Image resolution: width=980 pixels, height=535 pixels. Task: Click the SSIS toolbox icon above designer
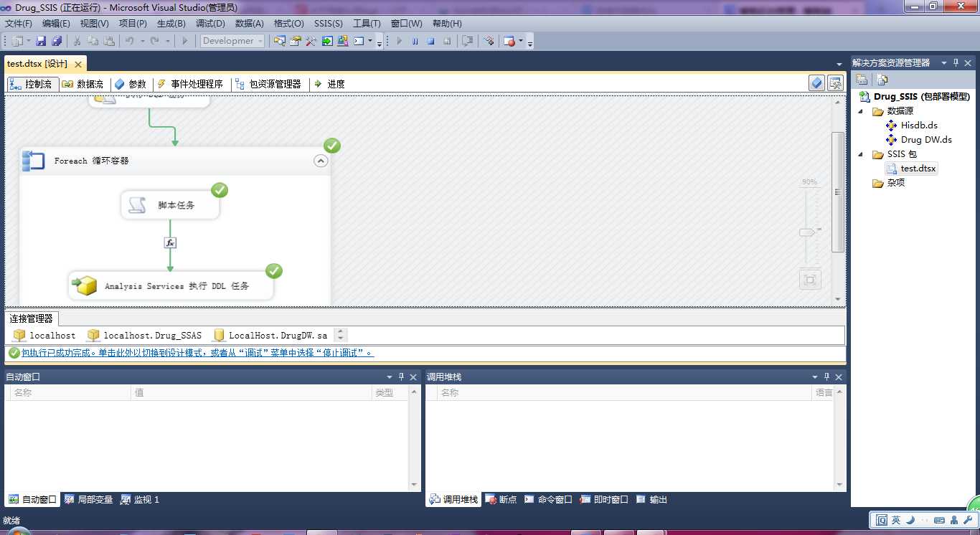[835, 83]
